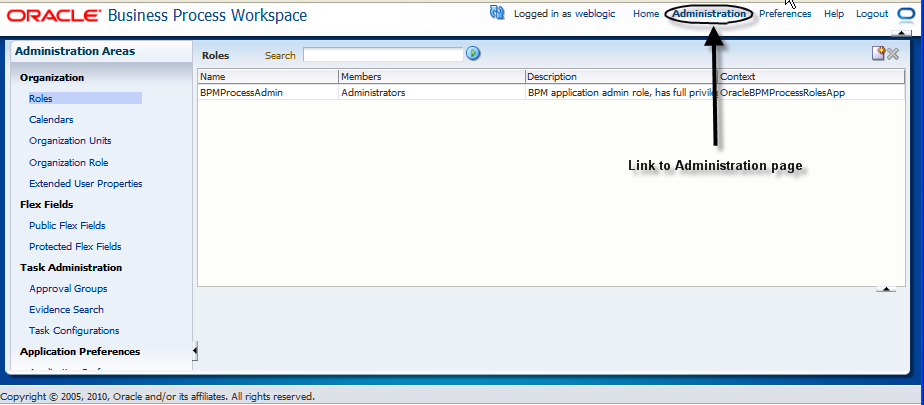924x405 pixels.
Task: Select the BPMProcessAdmin role cell
Action: click(x=268, y=93)
